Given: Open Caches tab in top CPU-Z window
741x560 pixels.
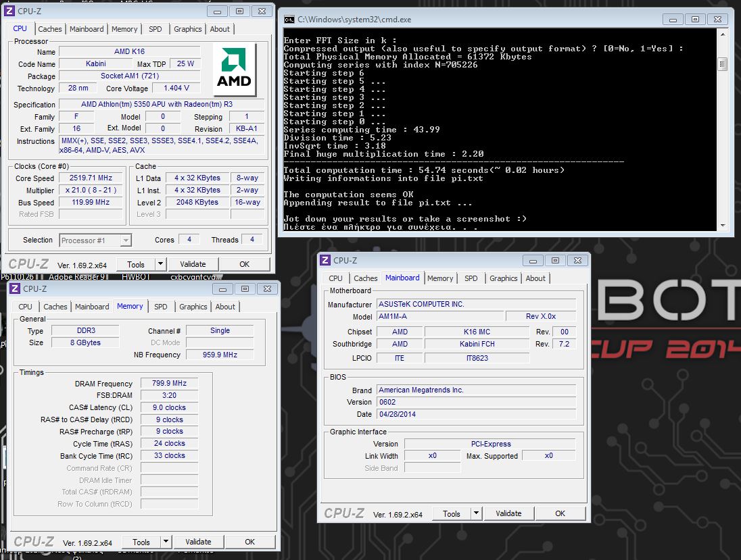Looking at the screenshot, I should click(49, 29).
